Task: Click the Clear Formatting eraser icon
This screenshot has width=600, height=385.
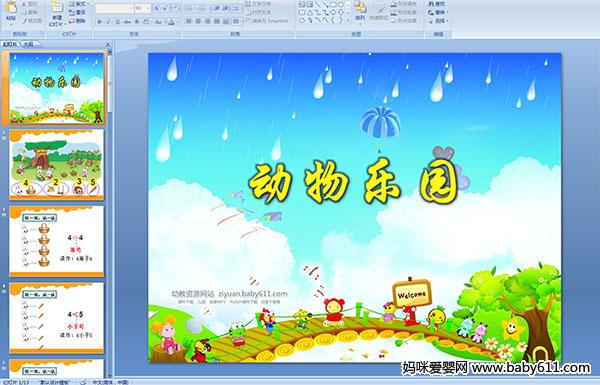Action: pyautogui.click(x=175, y=8)
